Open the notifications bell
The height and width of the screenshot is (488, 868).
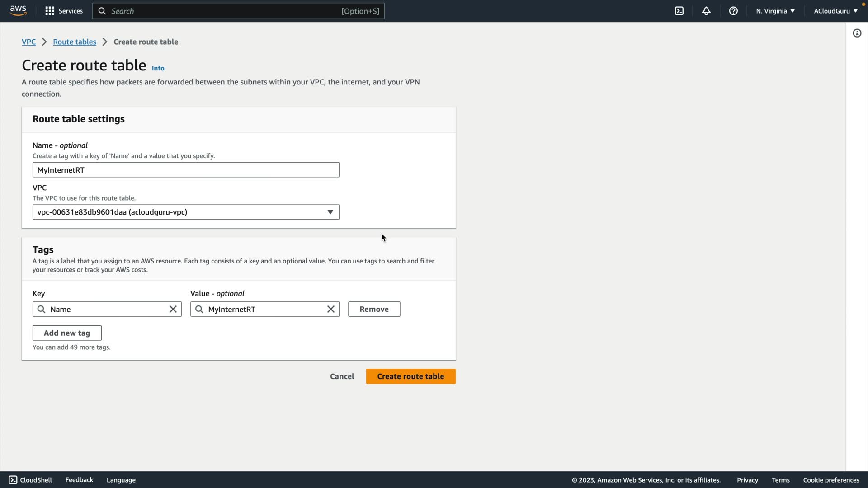(x=706, y=11)
